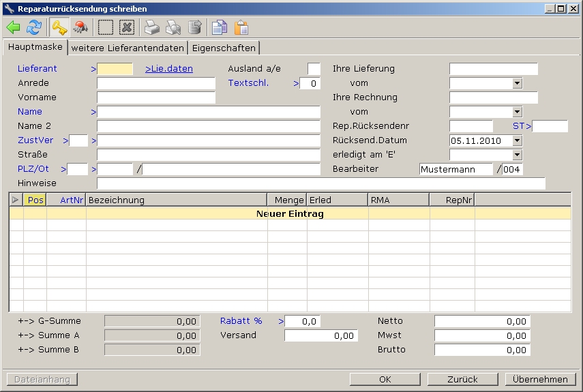Click the green back arrow icon

coord(13,27)
